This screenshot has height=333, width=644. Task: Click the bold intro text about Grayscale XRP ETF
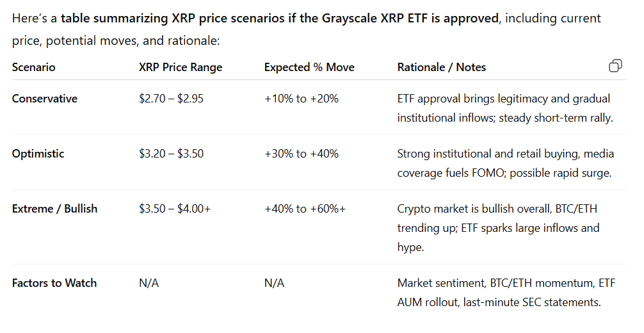point(279,18)
